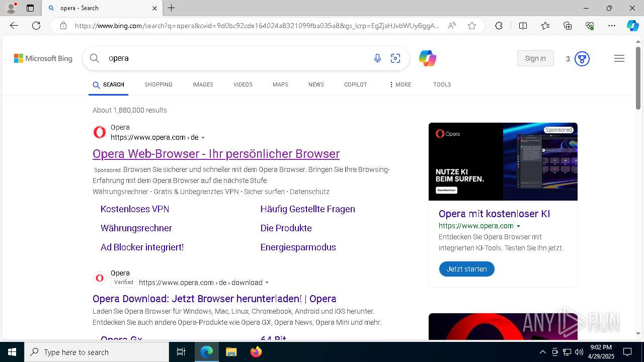644x362 pixels.
Task: Open Bing hamburger settings menu
Action: 619,58
